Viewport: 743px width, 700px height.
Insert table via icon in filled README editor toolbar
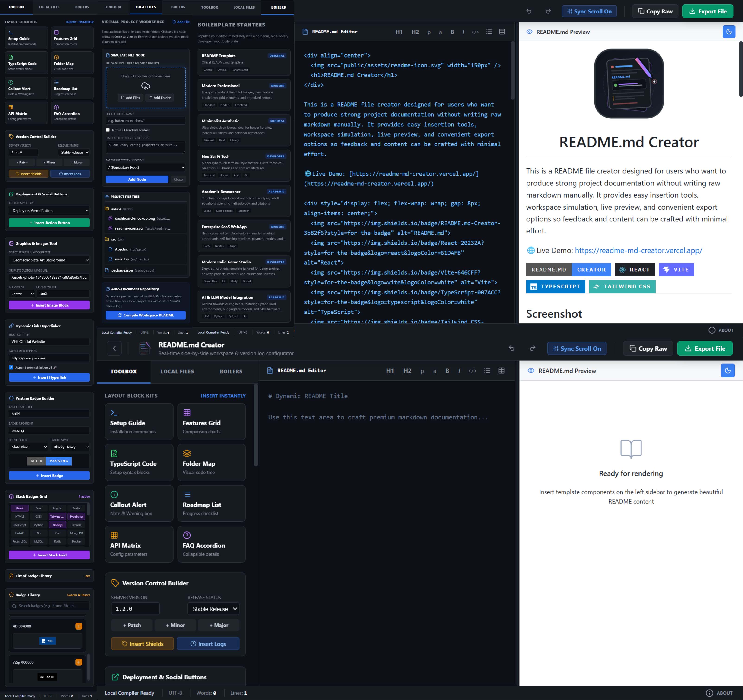502,32
